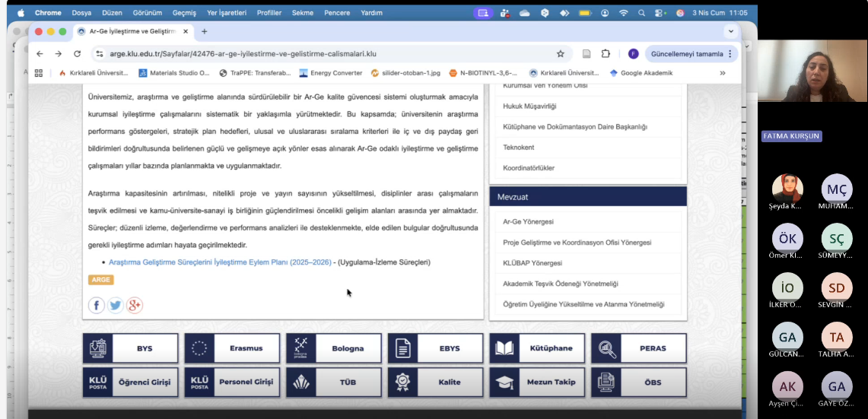The height and width of the screenshot is (419, 868).
Task: Open the Araştırma Geliştirme Eylem Planı link
Action: point(220,262)
